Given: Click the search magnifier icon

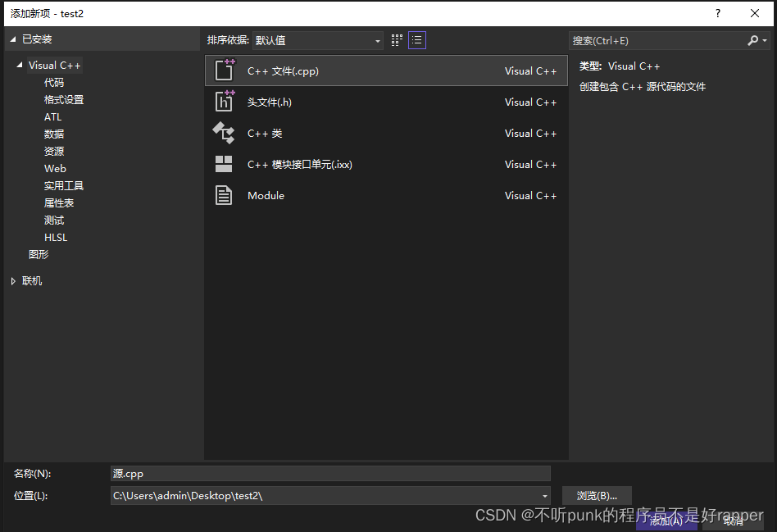Looking at the screenshot, I should coord(755,40).
